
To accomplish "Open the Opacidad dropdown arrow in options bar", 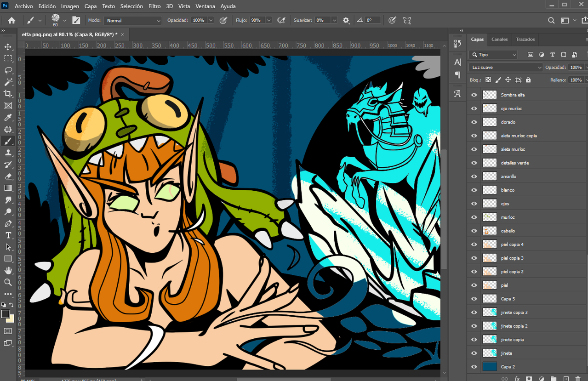I will tap(211, 20).
